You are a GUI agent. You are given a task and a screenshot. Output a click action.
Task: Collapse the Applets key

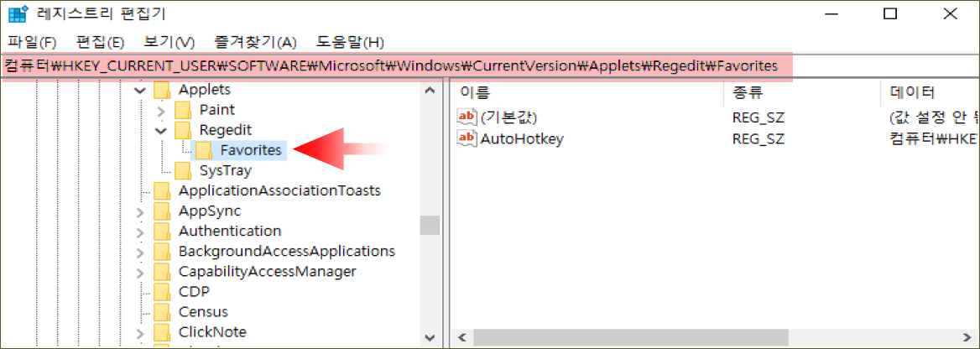[140, 91]
